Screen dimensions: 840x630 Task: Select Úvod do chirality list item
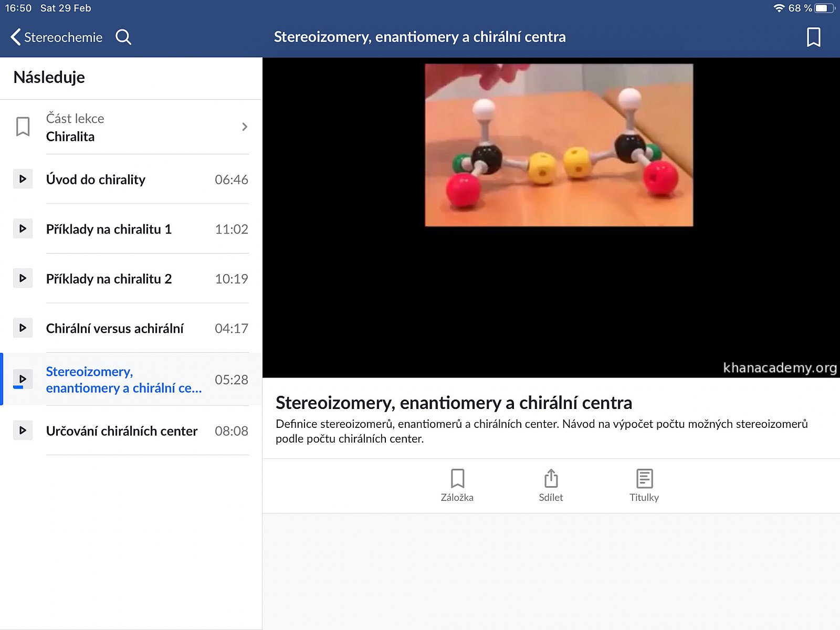[x=96, y=180]
